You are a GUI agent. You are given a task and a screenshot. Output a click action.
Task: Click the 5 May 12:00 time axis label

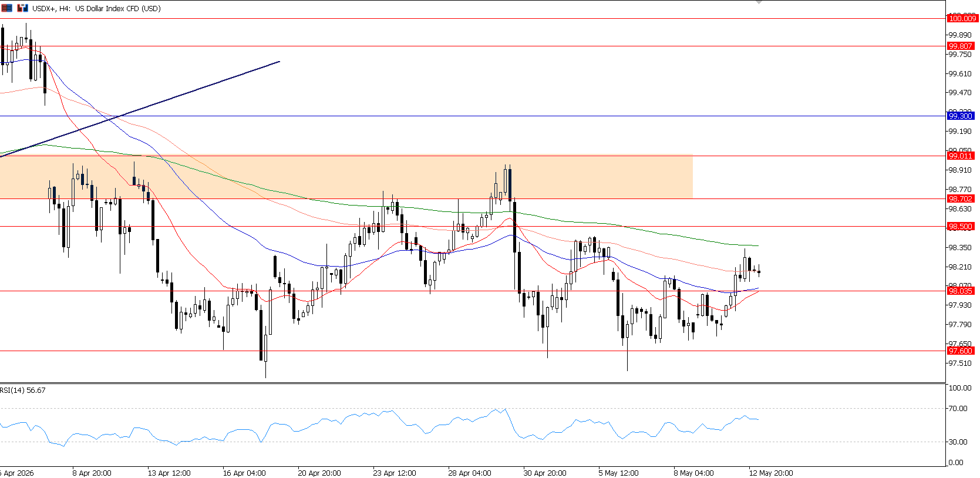618,473
